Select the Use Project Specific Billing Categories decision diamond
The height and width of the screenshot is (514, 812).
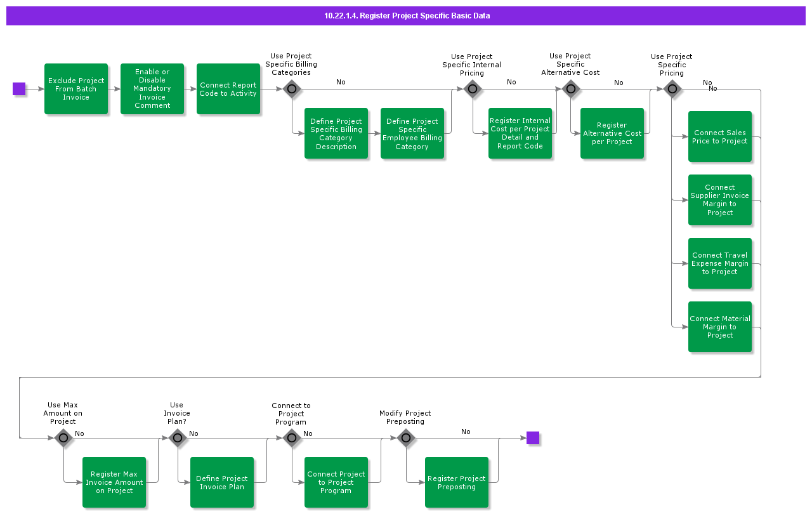point(291,89)
